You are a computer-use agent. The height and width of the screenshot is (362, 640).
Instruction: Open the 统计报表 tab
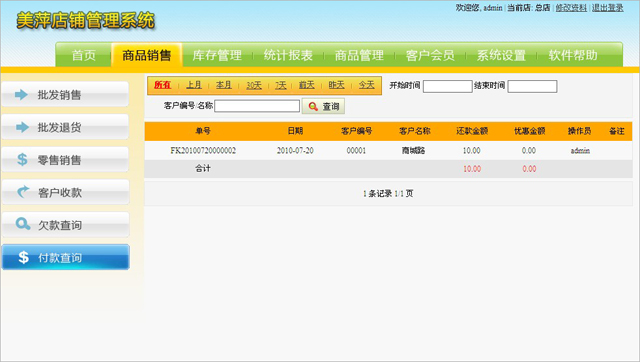click(288, 55)
